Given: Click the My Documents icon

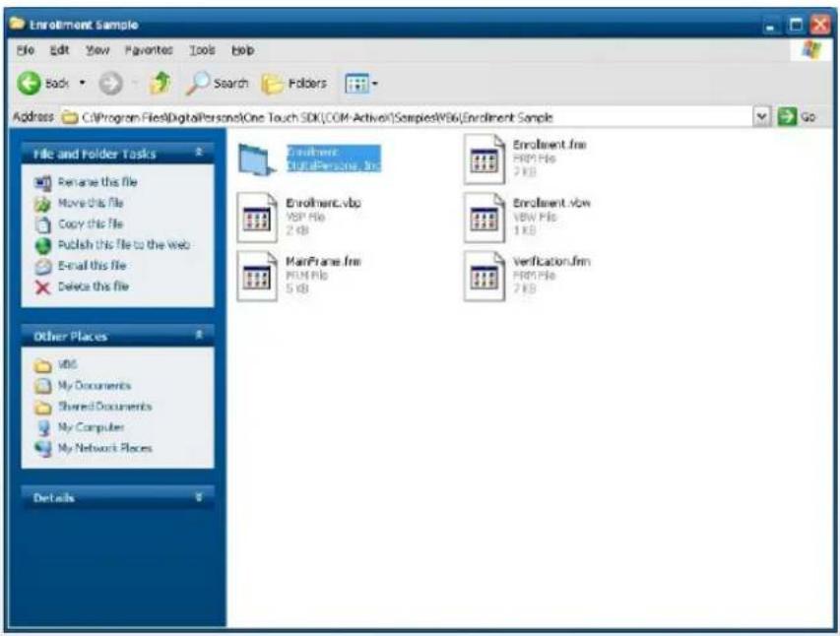Looking at the screenshot, I should [43, 386].
